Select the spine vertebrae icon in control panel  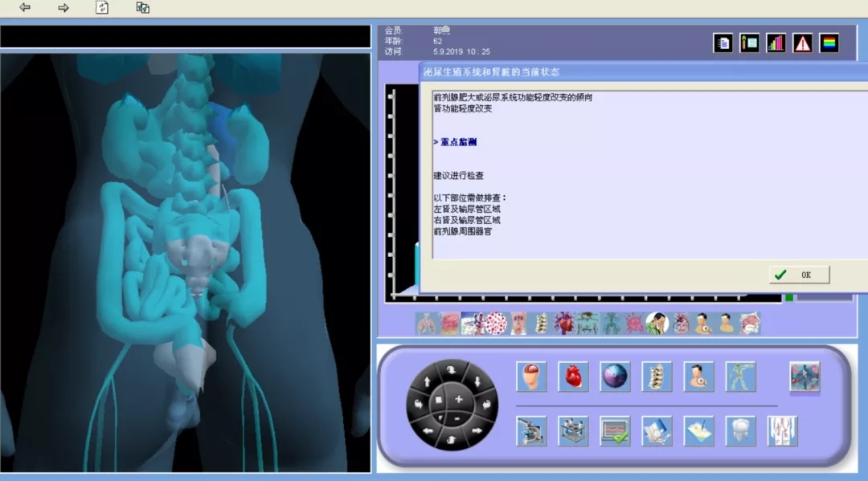(657, 377)
